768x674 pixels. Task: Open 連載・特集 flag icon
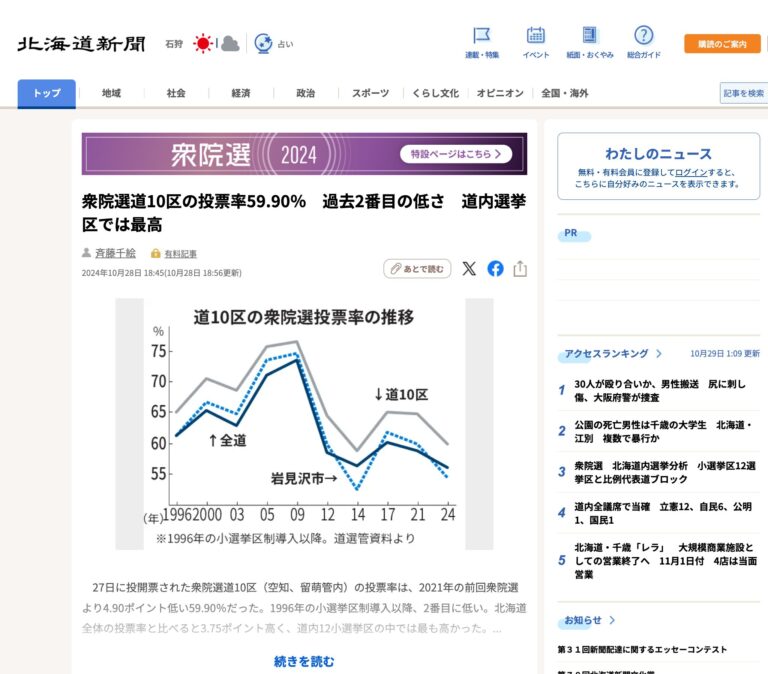(482, 35)
